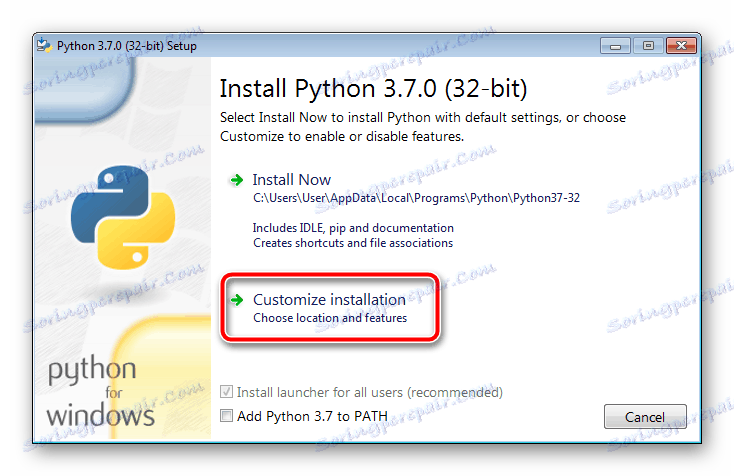Minimize the Python Setup window

(x=615, y=46)
